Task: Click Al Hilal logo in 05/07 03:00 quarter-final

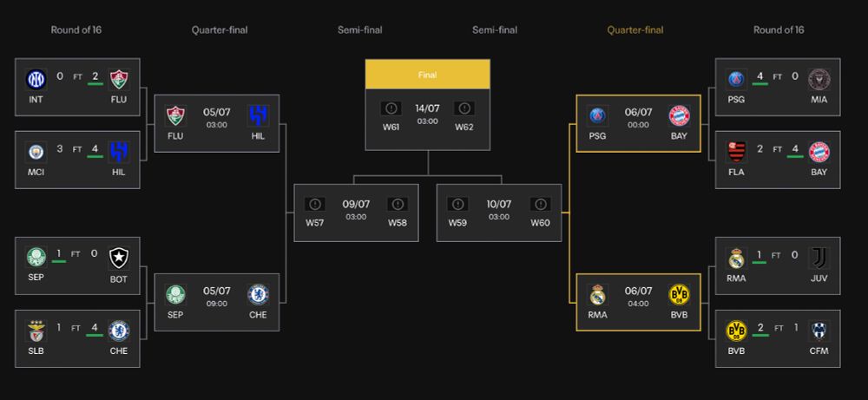Action: click(258, 115)
